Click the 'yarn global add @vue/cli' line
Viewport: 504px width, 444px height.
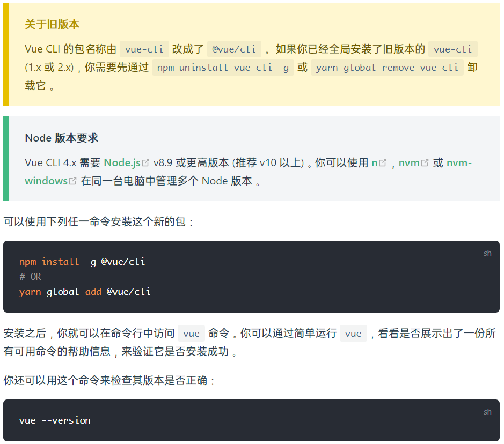(84, 292)
